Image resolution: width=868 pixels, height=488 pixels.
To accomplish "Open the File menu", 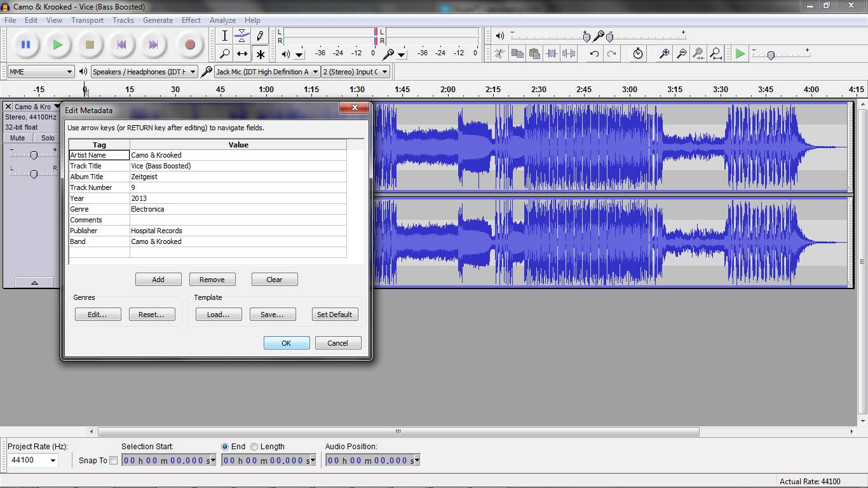I will (x=10, y=20).
